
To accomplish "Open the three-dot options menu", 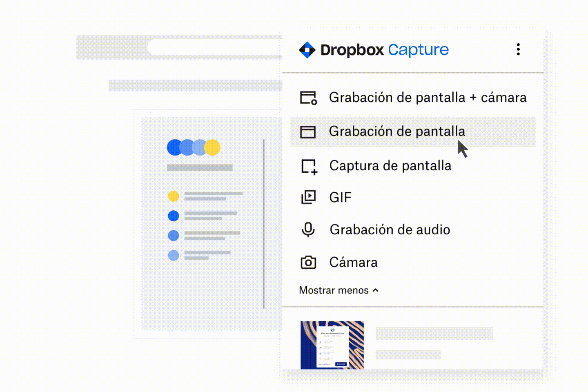I will (x=518, y=49).
